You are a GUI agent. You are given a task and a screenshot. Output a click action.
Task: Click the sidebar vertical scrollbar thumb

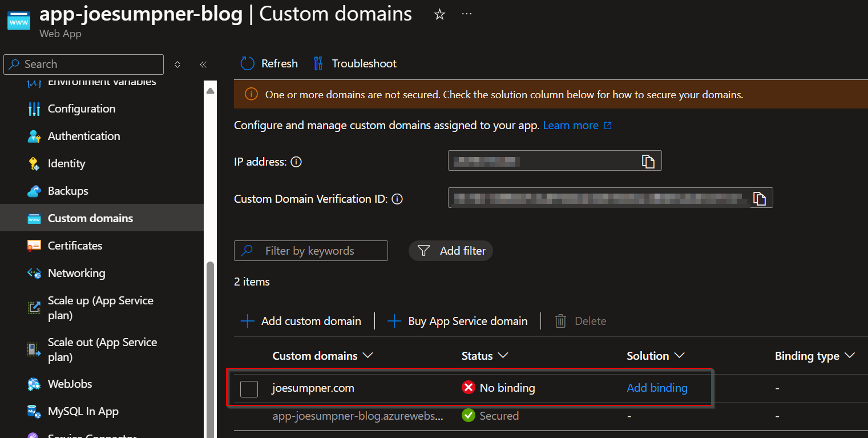(x=210, y=349)
